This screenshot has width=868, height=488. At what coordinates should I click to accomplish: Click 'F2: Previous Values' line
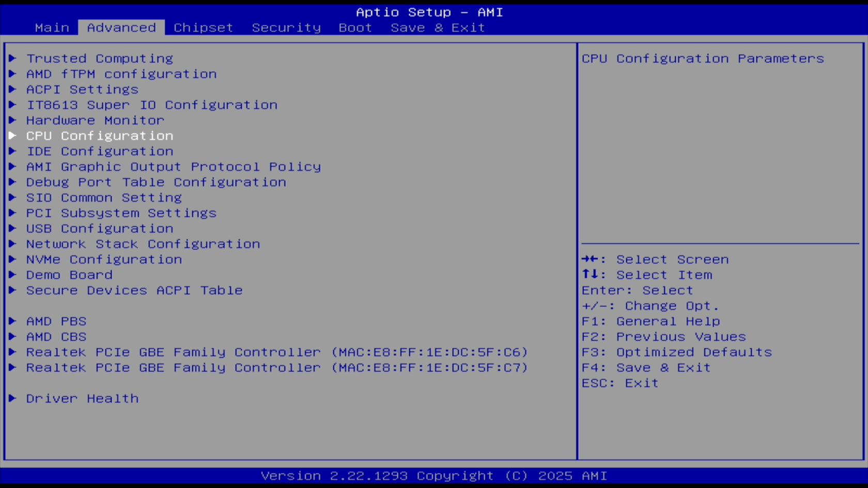(x=664, y=337)
